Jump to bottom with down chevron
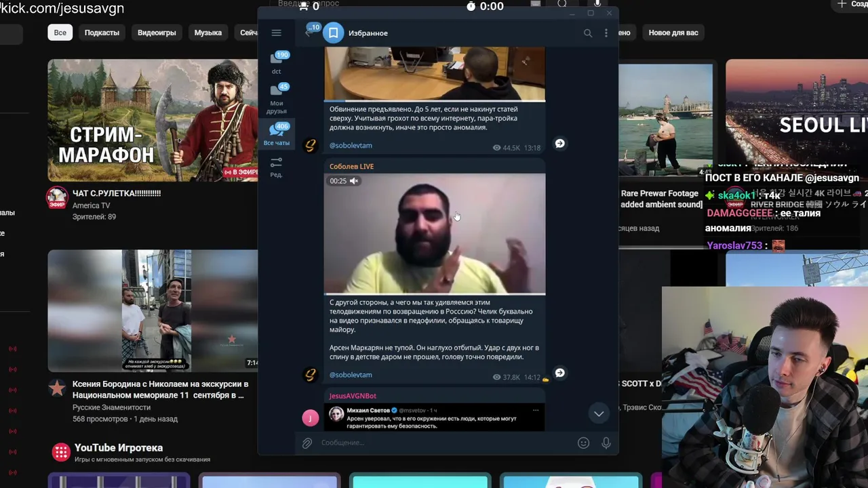Image resolution: width=868 pixels, height=488 pixels. click(x=599, y=413)
